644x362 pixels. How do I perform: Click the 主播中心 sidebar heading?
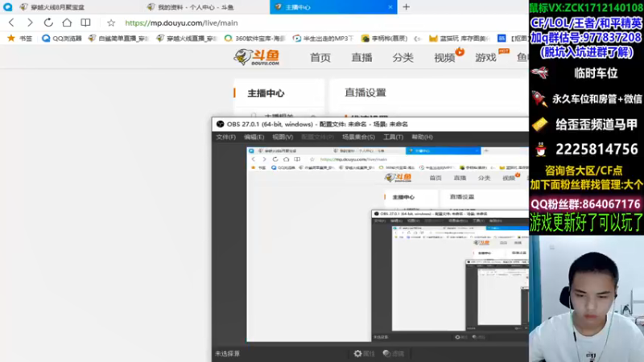tap(266, 93)
